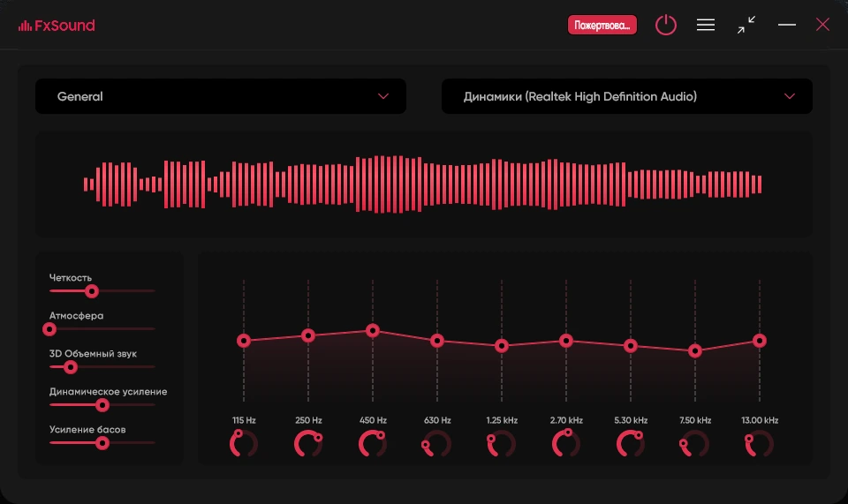Click the 3D Объемный звук label
848x504 pixels.
click(x=93, y=354)
